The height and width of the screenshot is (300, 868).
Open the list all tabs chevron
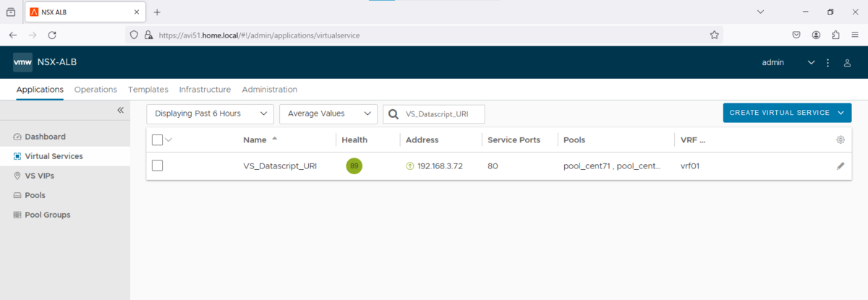(x=760, y=12)
